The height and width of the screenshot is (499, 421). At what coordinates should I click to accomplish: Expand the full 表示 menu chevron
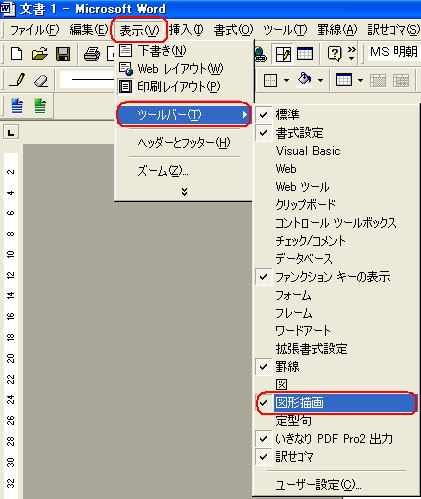184,192
